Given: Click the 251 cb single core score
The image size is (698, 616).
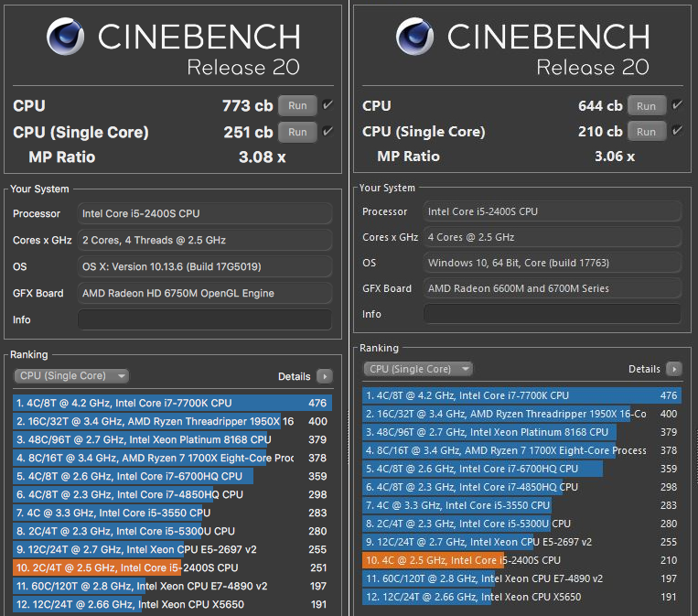Looking at the screenshot, I should pyautogui.click(x=248, y=133).
